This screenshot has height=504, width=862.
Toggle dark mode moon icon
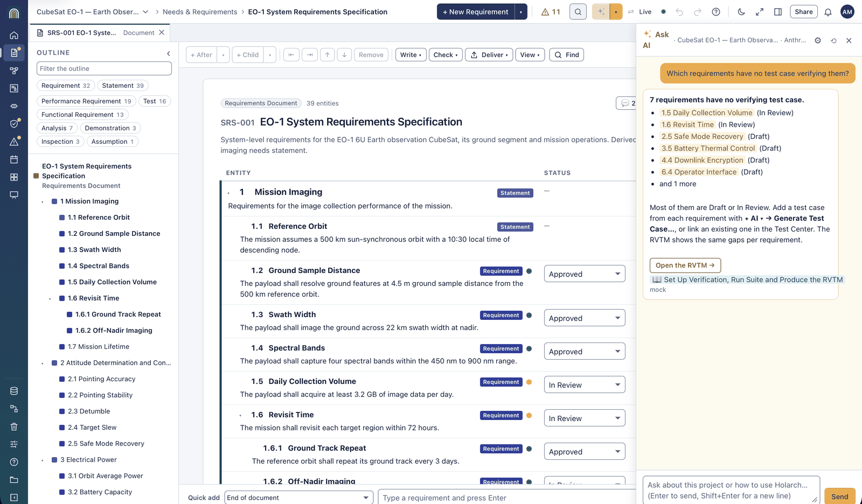741,12
